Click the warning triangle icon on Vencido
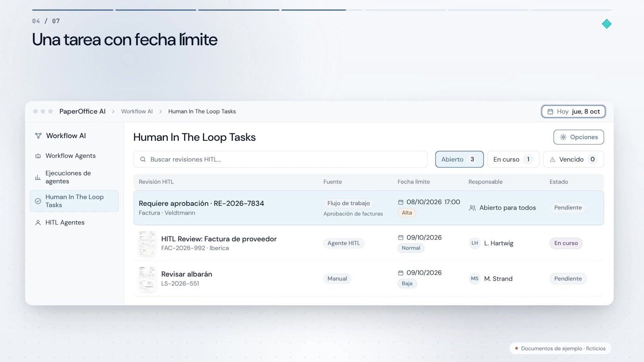The image size is (644, 362). pos(553,160)
